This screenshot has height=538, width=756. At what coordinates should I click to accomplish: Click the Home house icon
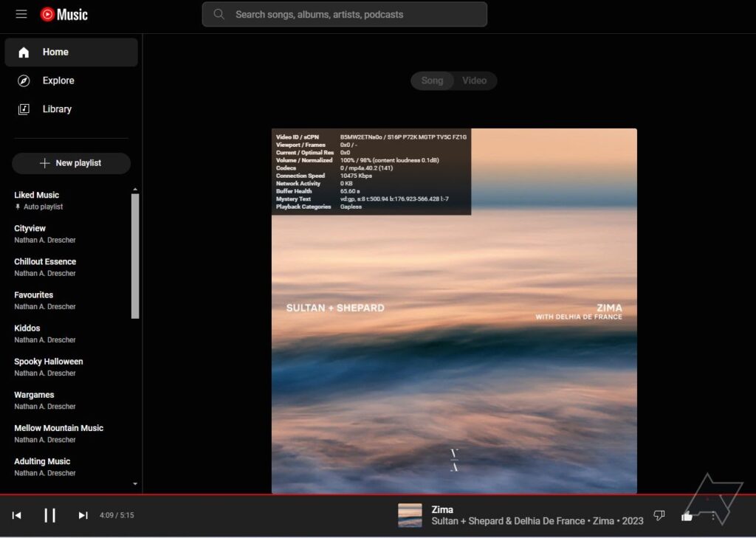click(24, 52)
